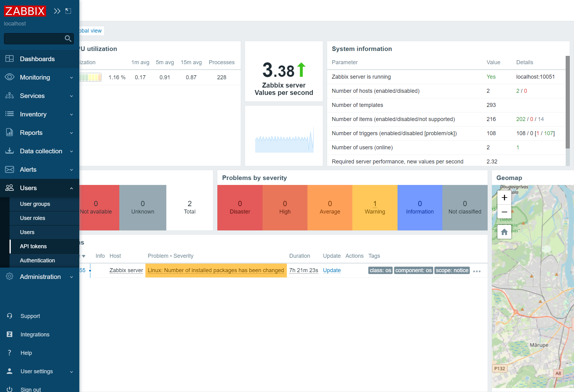The width and height of the screenshot is (574, 392).
Task: Click the Administration gear icon
Action: pos(10,276)
